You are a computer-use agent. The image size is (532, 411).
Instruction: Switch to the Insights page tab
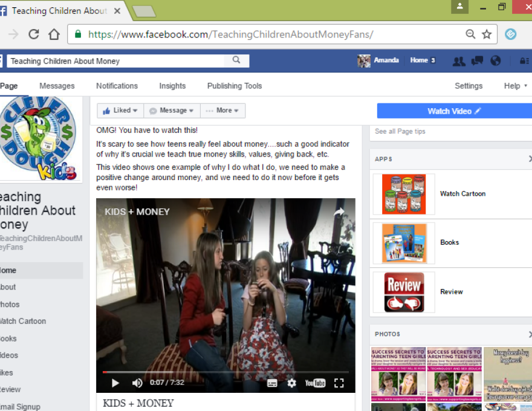click(x=172, y=86)
